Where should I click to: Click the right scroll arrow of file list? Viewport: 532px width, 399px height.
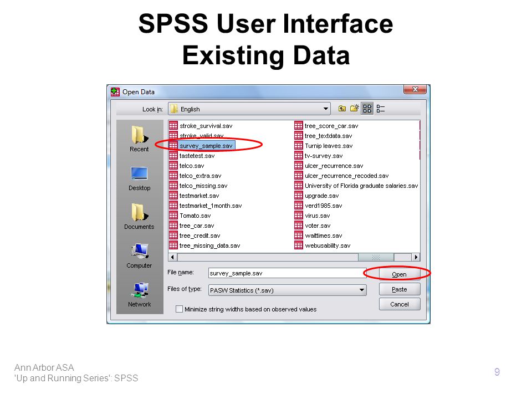click(x=416, y=257)
